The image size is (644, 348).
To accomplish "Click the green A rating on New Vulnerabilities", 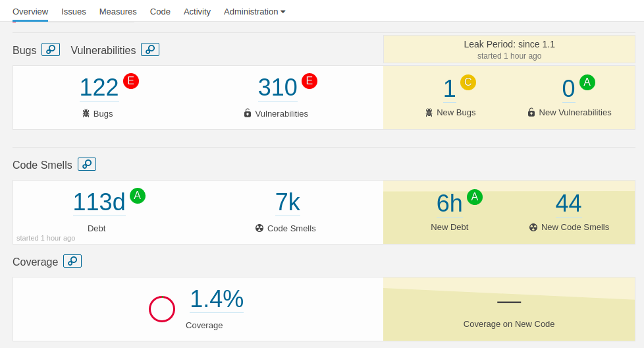I will (587, 82).
